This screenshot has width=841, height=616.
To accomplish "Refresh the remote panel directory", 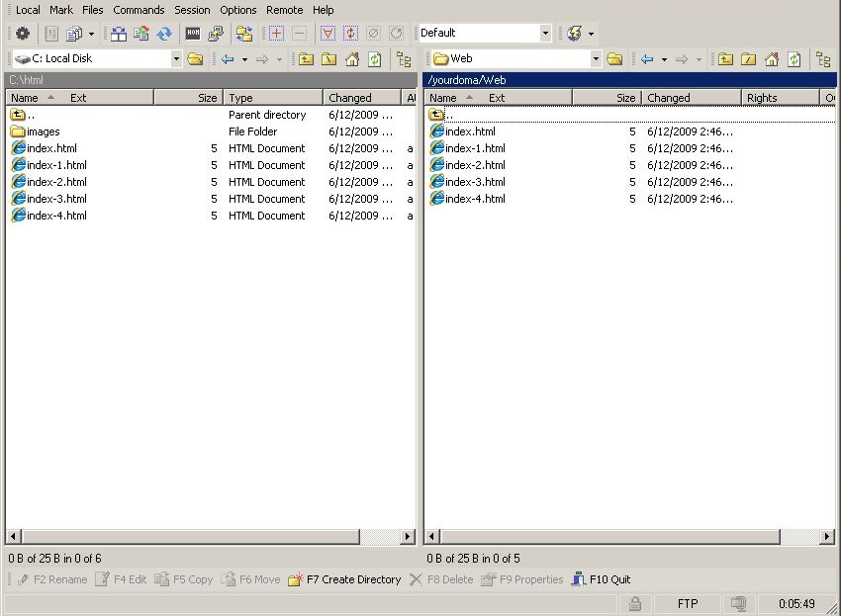I will click(794, 59).
